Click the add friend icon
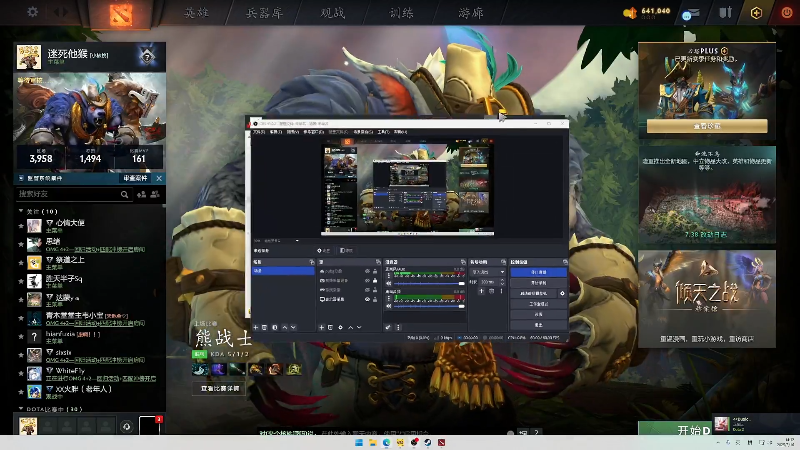The image size is (800, 450). click(x=141, y=194)
